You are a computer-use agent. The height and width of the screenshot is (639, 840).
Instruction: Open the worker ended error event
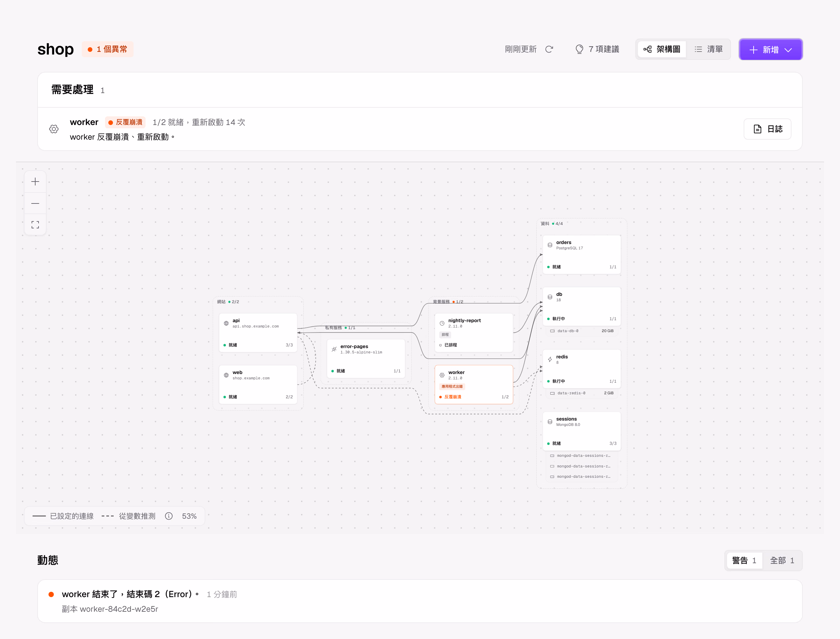tap(420, 601)
